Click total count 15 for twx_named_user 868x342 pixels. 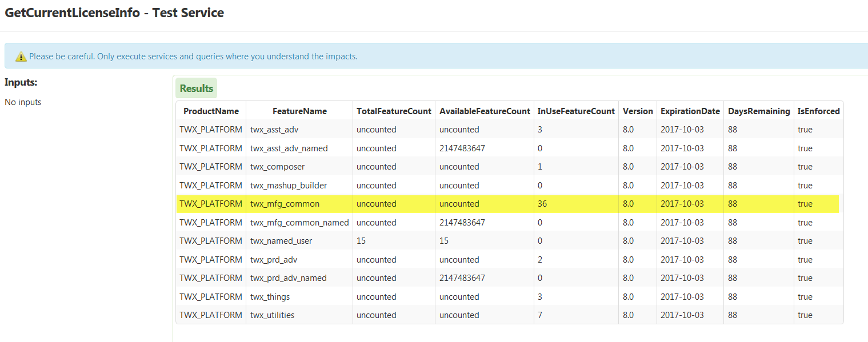pyautogui.click(x=361, y=241)
